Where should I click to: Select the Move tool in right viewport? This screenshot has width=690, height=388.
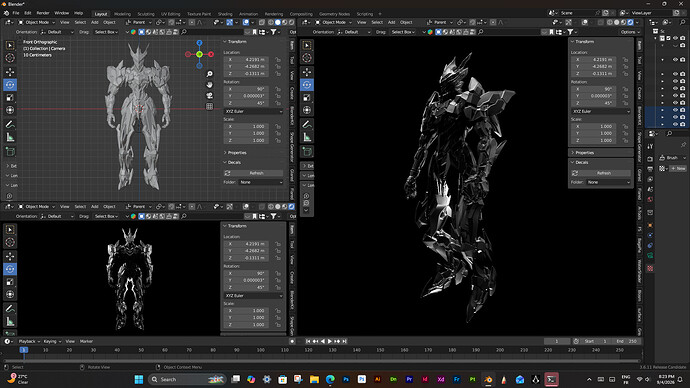(307, 72)
